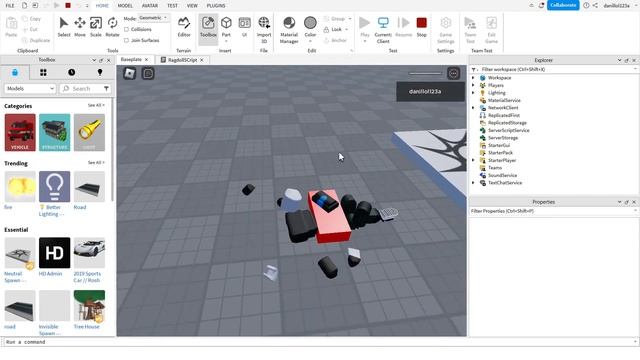Click in the Toolbox Search field

[x=85, y=89]
